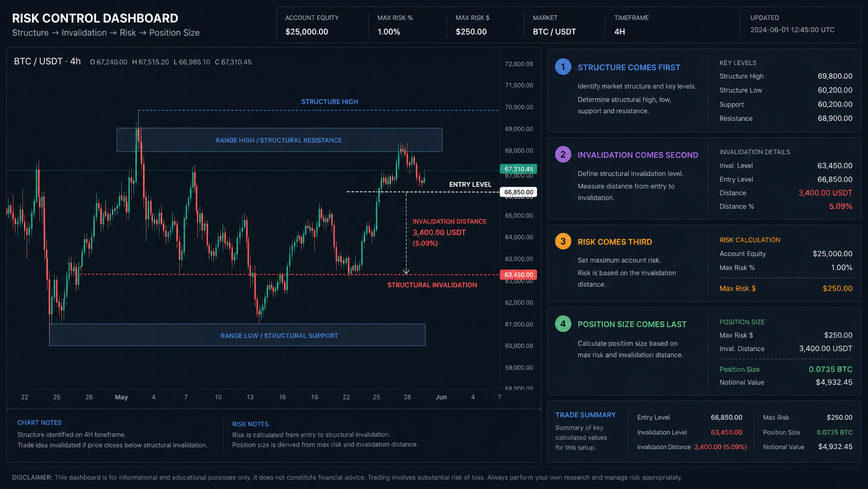Click the green Position Size 0.0735 BTC value

pos(831,369)
